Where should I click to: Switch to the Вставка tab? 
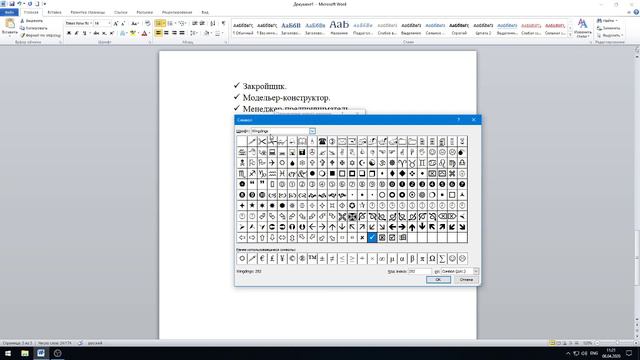(x=54, y=12)
